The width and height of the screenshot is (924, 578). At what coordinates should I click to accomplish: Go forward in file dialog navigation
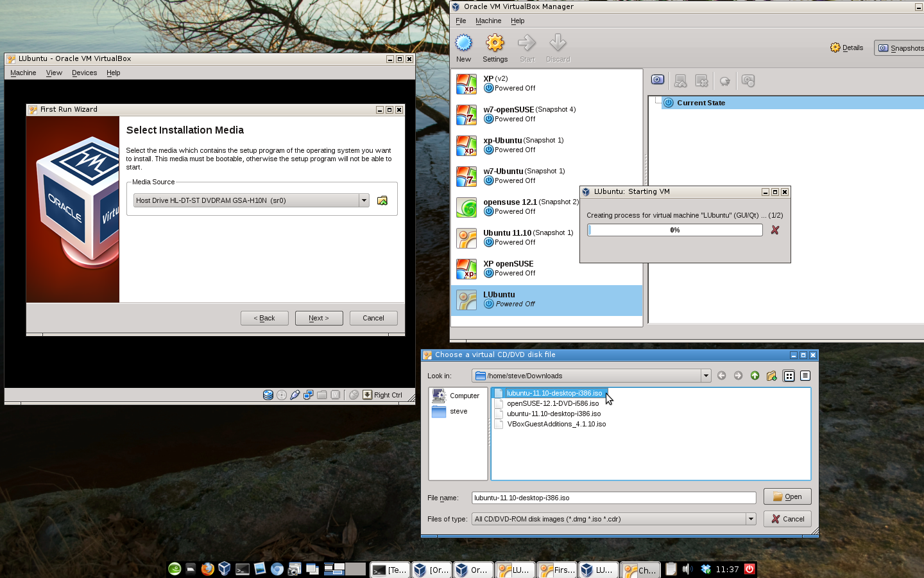click(x=739, y=376)
